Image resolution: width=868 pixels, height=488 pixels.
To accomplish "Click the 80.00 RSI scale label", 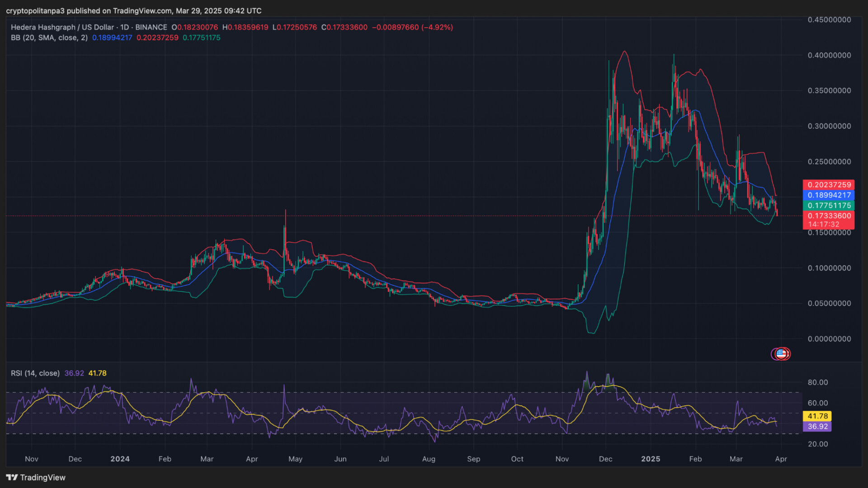I will [x=818, y=382].
